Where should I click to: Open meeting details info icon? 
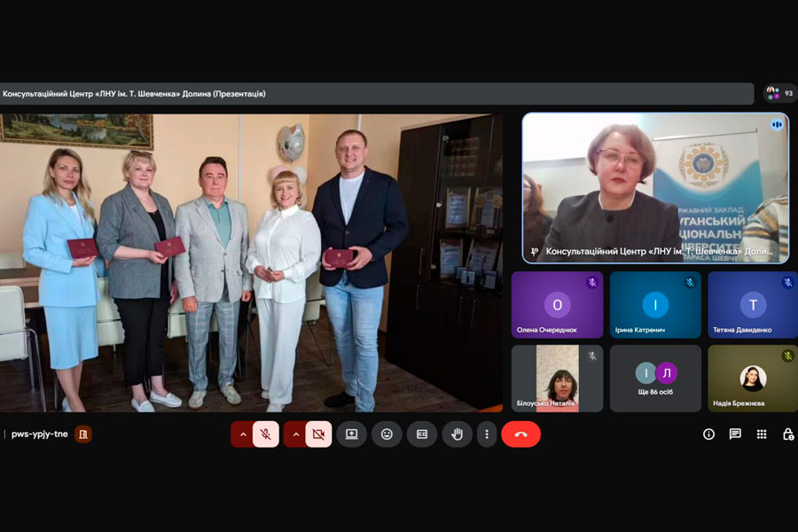click(708, 434)
